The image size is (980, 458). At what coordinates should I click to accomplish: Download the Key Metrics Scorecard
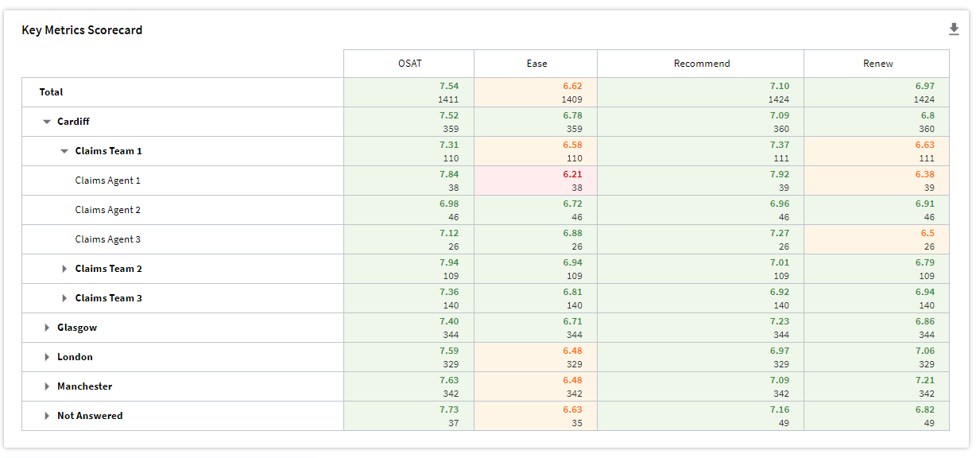point(954,29)
